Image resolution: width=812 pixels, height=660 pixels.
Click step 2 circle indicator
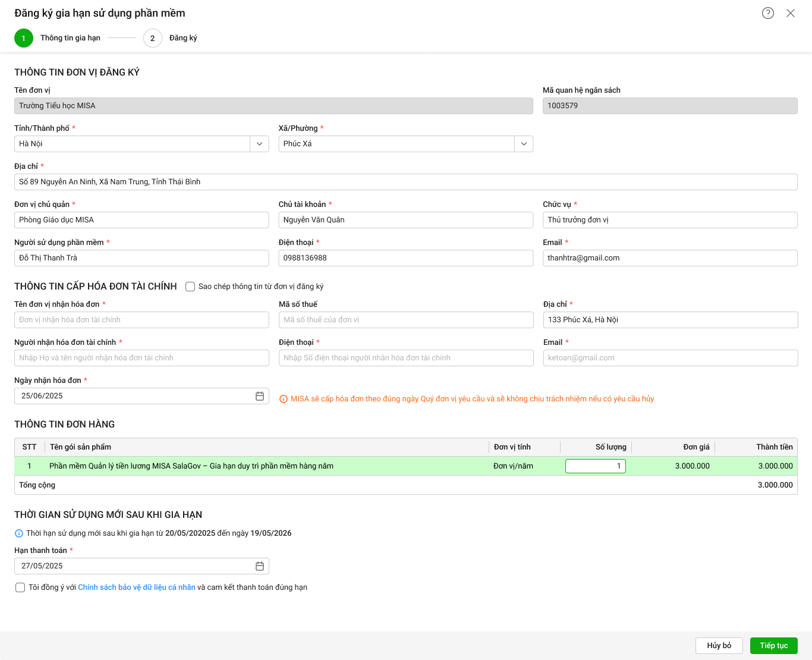tap(153, 38)
